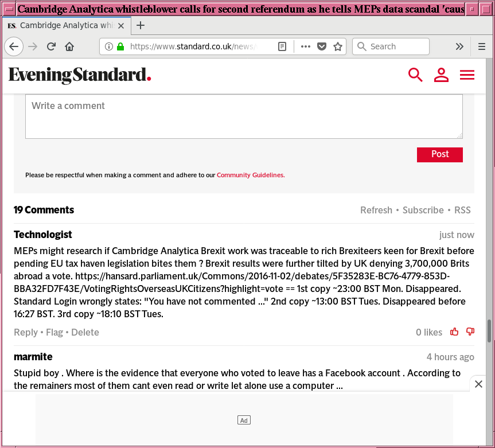495x448 pixels.
Task: Open Evening Standard homepage via logo
Action: 80,75
